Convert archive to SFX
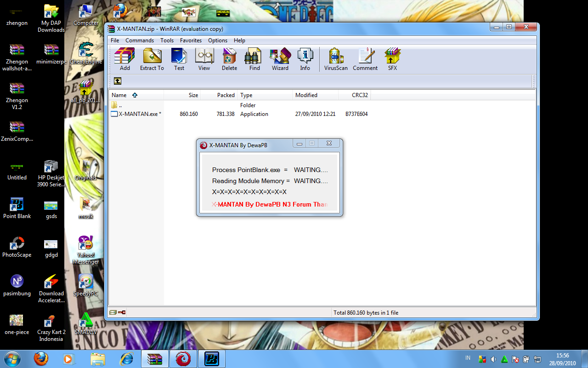This screenshot has height=368, width=588. pos(392,59)
